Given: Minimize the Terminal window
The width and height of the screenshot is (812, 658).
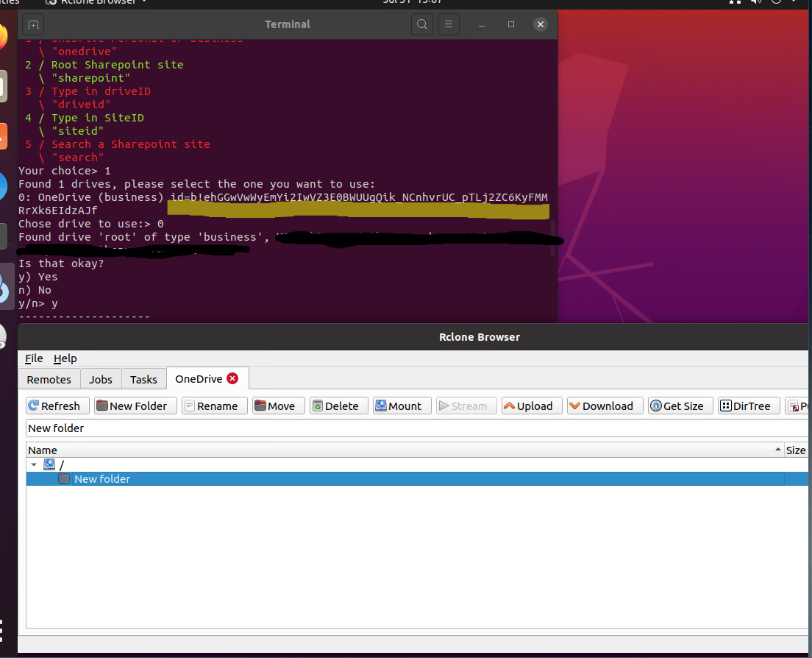Looking at the screenshot, I should tap(482, 25).
